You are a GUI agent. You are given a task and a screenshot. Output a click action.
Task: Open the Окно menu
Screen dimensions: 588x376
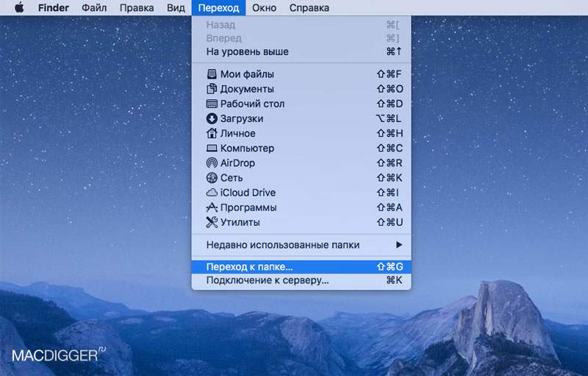[264, 8]
